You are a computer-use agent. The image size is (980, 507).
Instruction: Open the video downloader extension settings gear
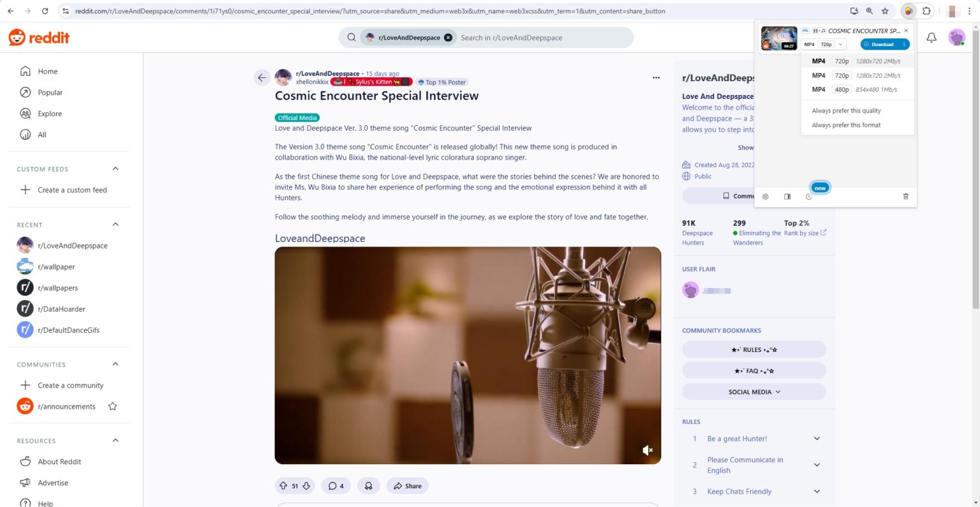tap(765, 197)
